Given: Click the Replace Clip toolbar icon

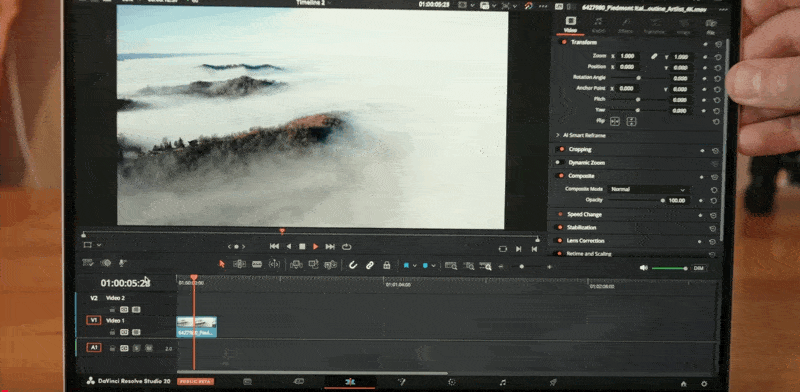Looking at the screenshot, I should [331, 264].
